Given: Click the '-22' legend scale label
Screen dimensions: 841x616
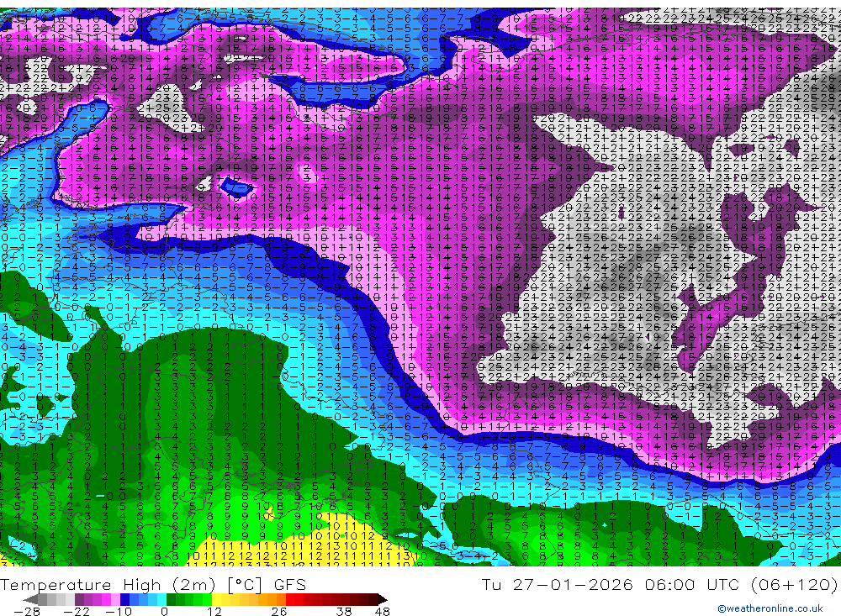Looking at the screenshot, I should pos(77,612).
